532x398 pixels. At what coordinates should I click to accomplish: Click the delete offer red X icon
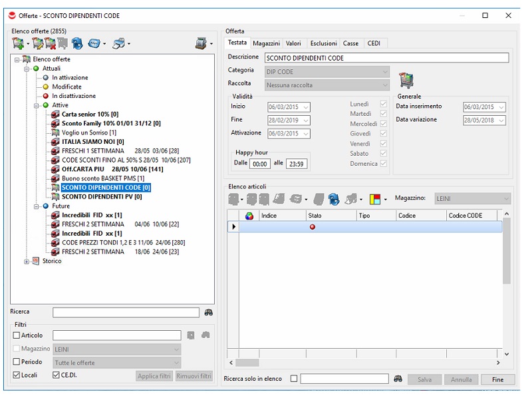pyautogui.click(x=49, y=44)
